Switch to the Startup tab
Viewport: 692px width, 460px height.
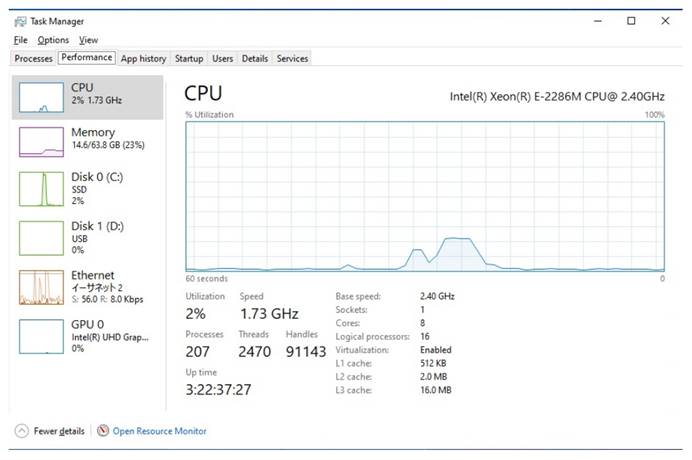(x=189, y=58)
